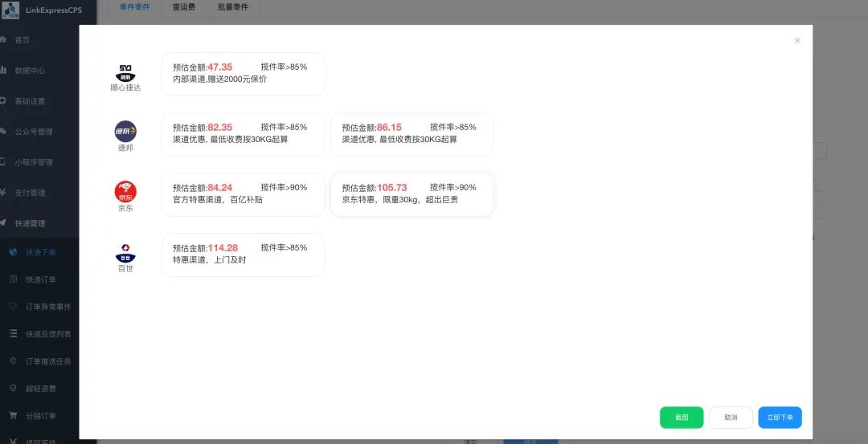Image resolution: width=868 pixels, height=444 pixels.
Task: Click the 首页 home sidebar icon
Action: 2,40
